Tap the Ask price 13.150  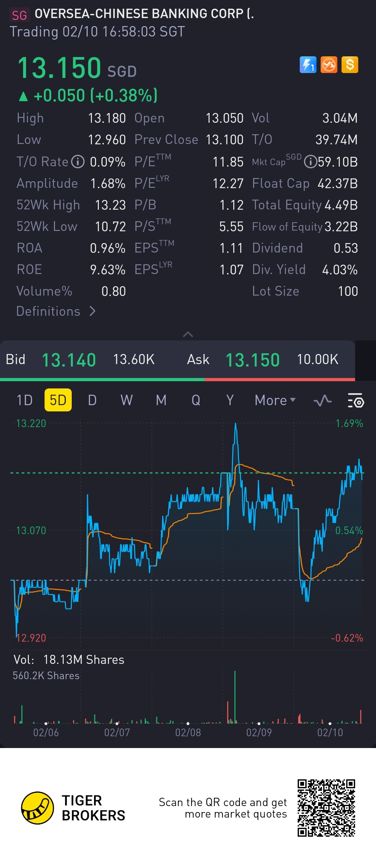click(253, 360)
